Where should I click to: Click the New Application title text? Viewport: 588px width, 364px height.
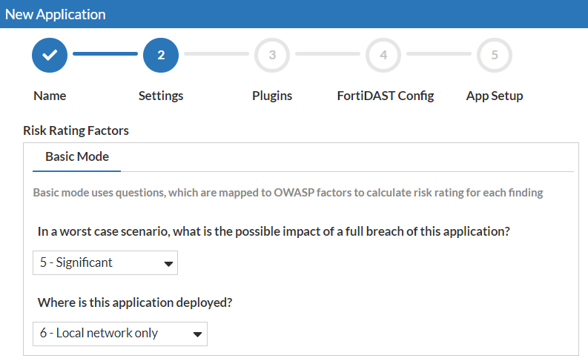point(55,14)
